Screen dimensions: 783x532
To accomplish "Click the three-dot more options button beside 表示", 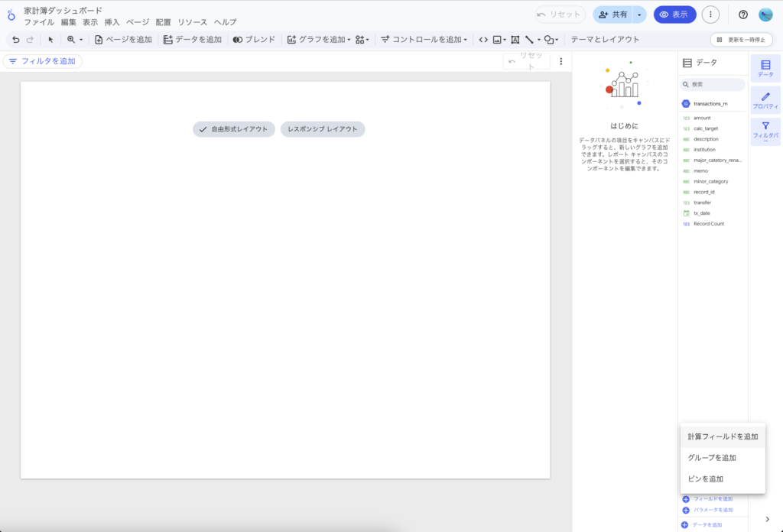I will (711, 15).
